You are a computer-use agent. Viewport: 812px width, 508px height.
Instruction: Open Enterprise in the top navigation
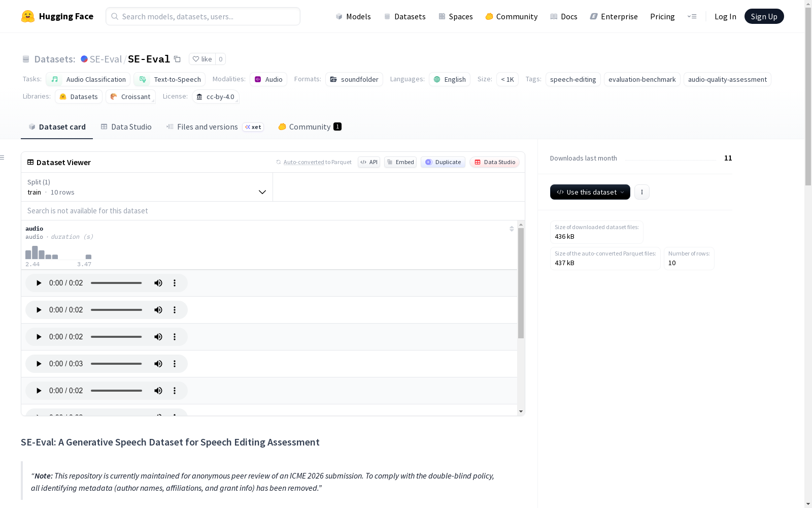pyautogui.click(x=614, y=16)
